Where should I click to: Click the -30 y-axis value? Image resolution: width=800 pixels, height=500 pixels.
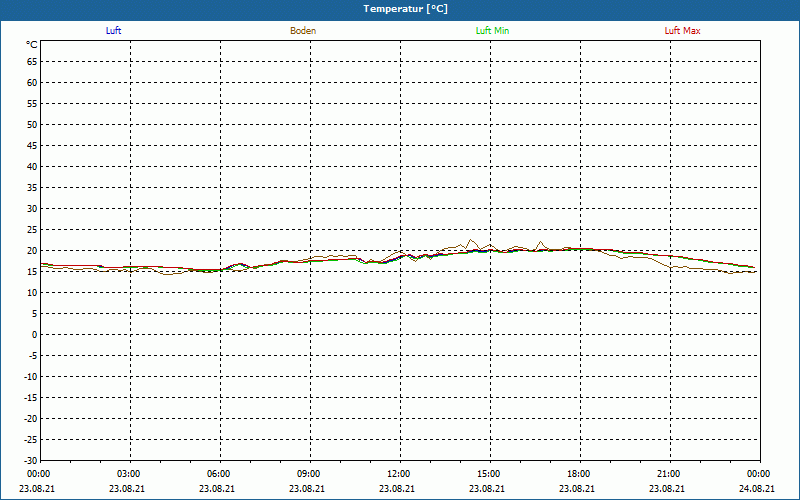pos(31,460)
